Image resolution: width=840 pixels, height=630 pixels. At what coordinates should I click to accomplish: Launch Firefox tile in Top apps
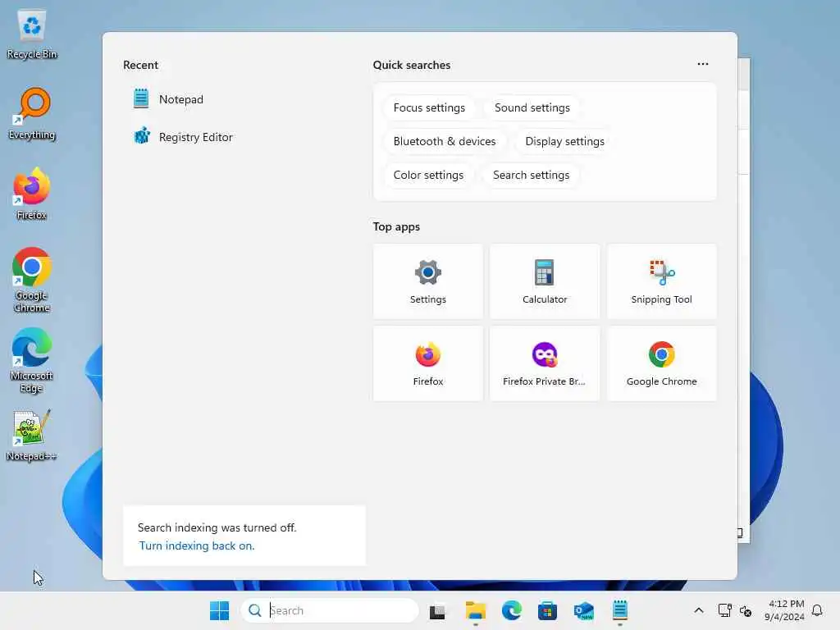coord(427,363)
